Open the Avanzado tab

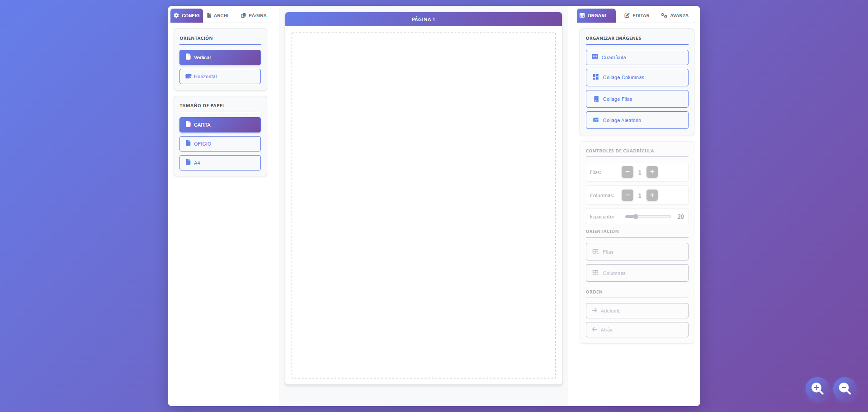click(x=677, y=15)
